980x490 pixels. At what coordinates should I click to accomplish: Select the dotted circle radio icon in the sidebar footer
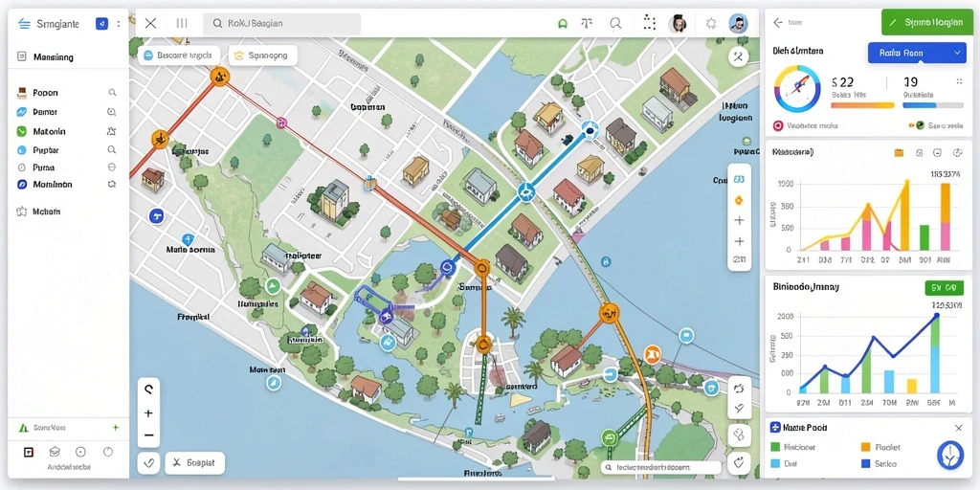coord(80,452)
